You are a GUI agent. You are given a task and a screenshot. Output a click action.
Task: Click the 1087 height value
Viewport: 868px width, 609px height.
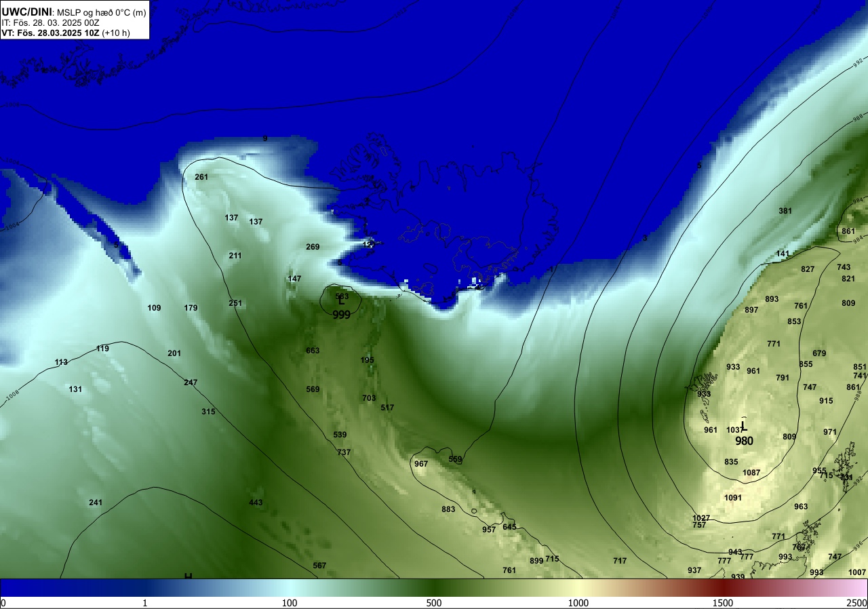(751, 473)
